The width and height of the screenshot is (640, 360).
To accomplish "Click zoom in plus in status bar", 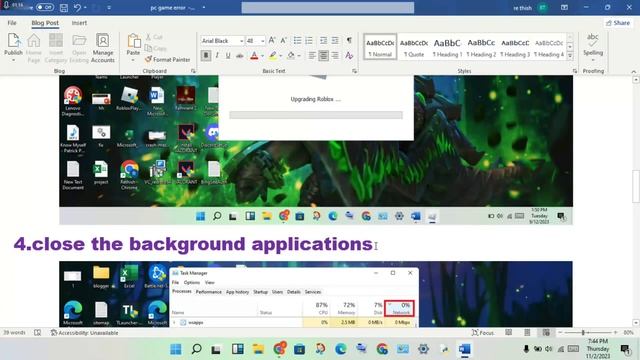I will click(616, 333).
